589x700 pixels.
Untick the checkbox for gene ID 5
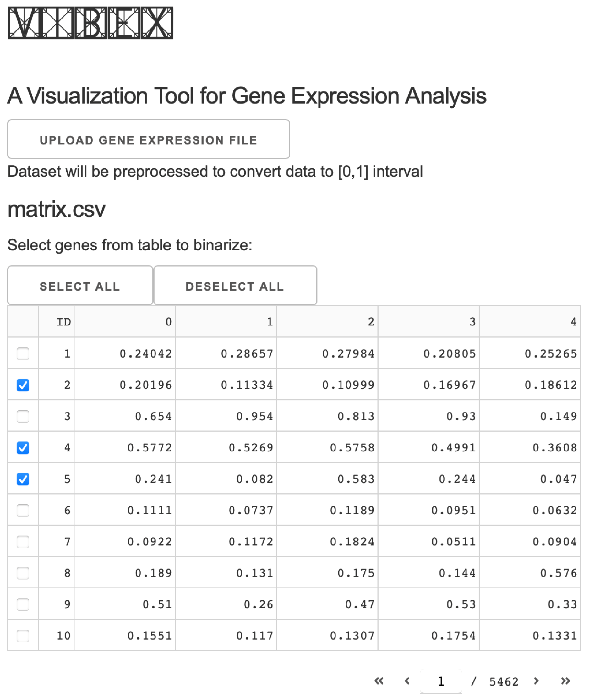click(23, 479)
